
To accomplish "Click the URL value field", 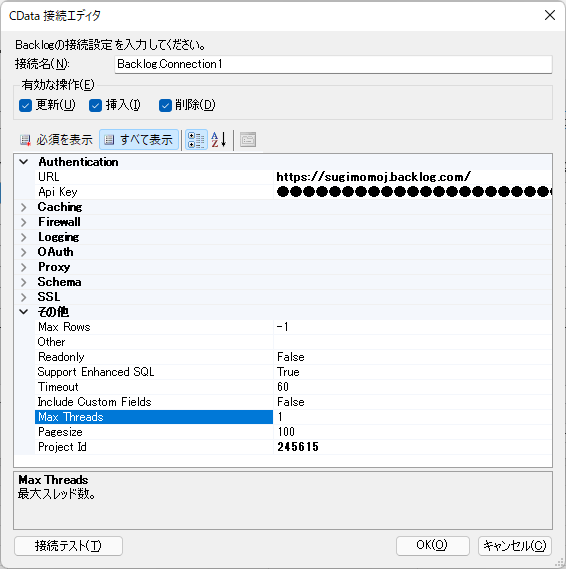I will pyautogui.click(x=413, y=177).
